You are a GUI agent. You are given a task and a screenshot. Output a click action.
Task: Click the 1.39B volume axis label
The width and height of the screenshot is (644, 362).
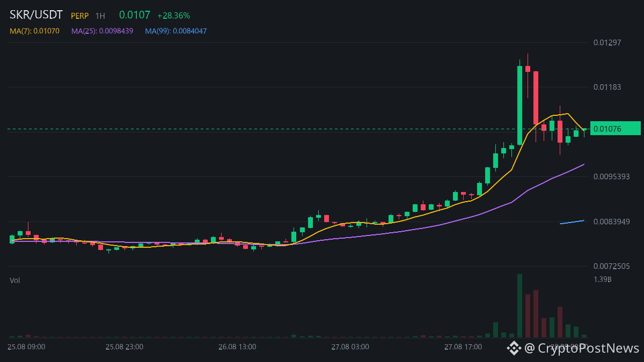603,279
